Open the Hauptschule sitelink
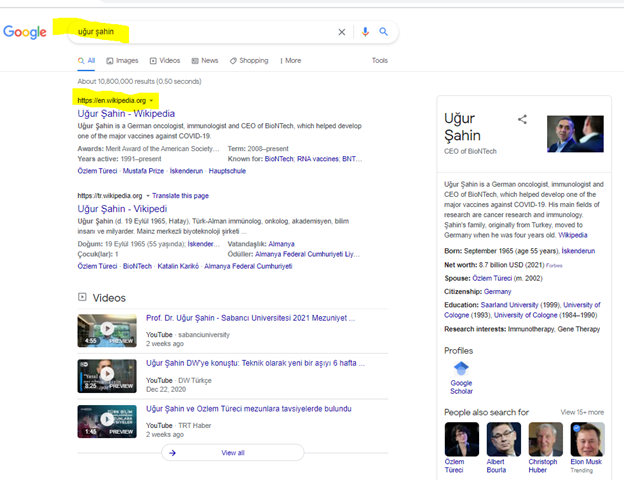Screen dimensions: 624x480 [x=227, y=171]
